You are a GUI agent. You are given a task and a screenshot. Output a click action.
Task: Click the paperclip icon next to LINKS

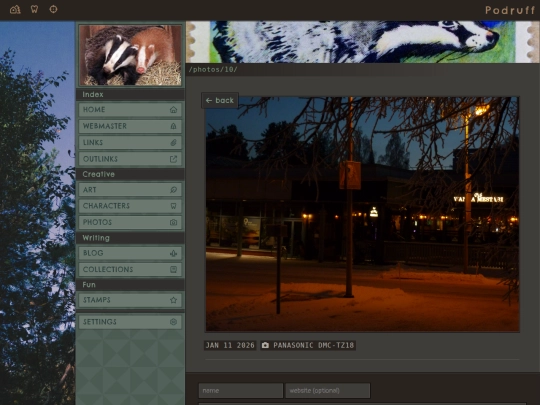pos(173,142)
